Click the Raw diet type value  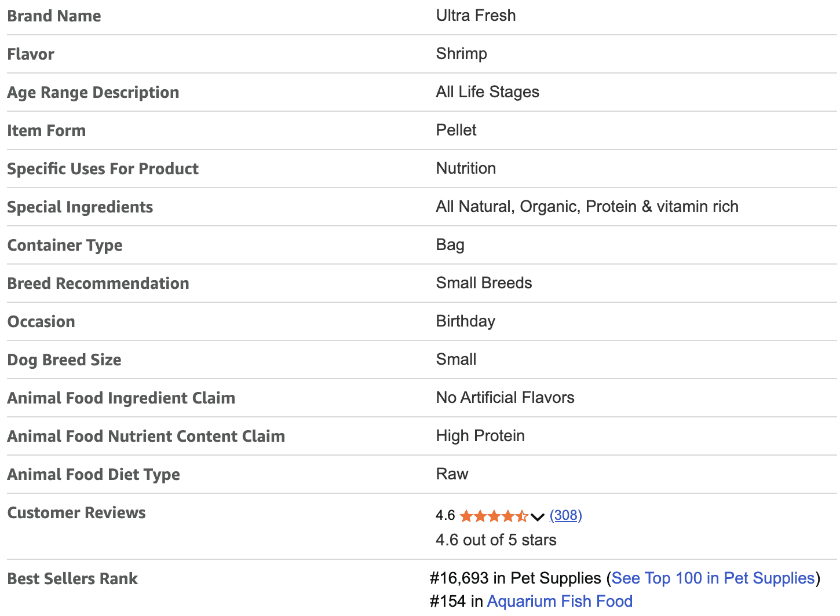pyautogui.click(x=452, y=474)
